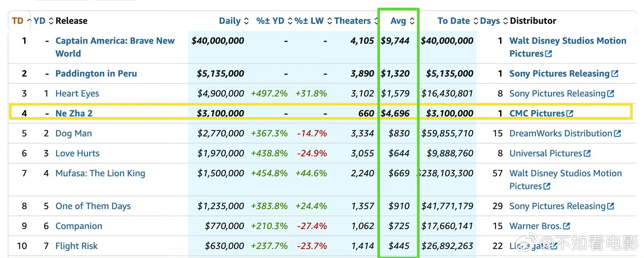Screen dimensions: 644x258
Task: Open Companion release page
Action: (x=79, y=226)
